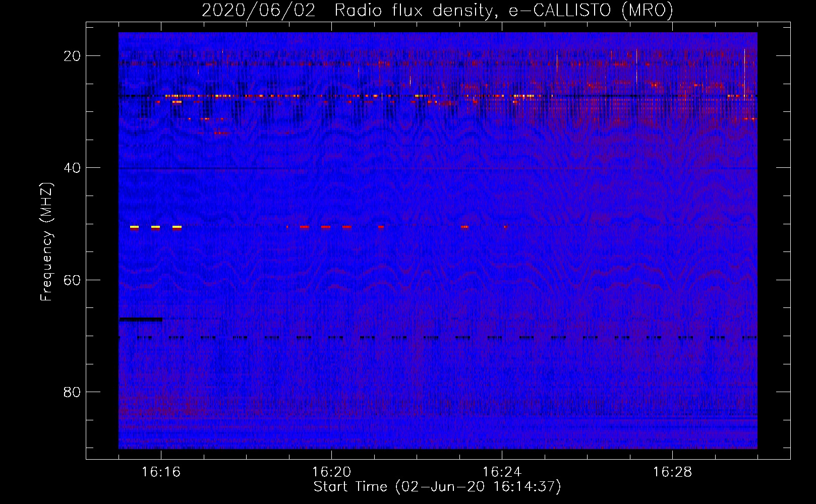Click the 80 MHz frequency tick label
The width and height of the screenshot is (816, 504).
[x=72, y=392]
